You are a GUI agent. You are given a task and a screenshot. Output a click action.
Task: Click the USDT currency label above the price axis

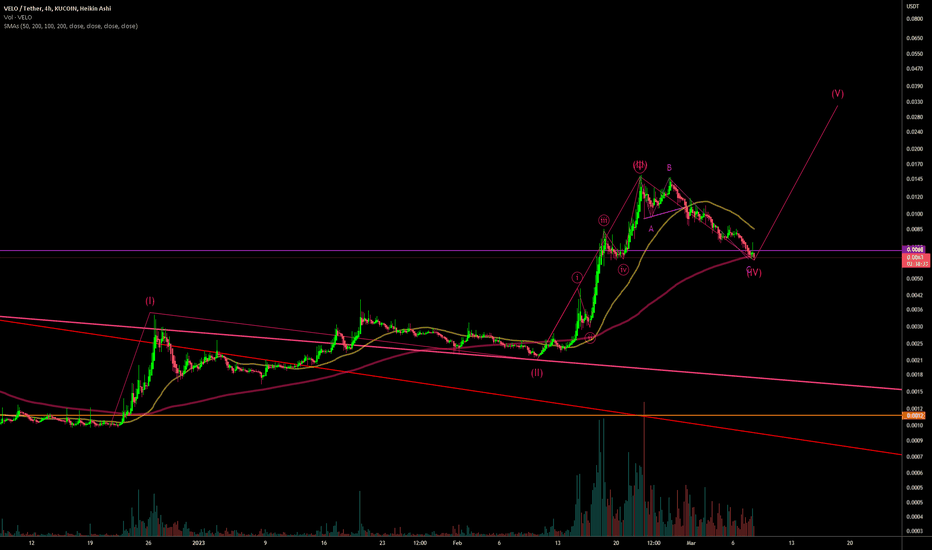pyautogui.click(x=912, y=6)
